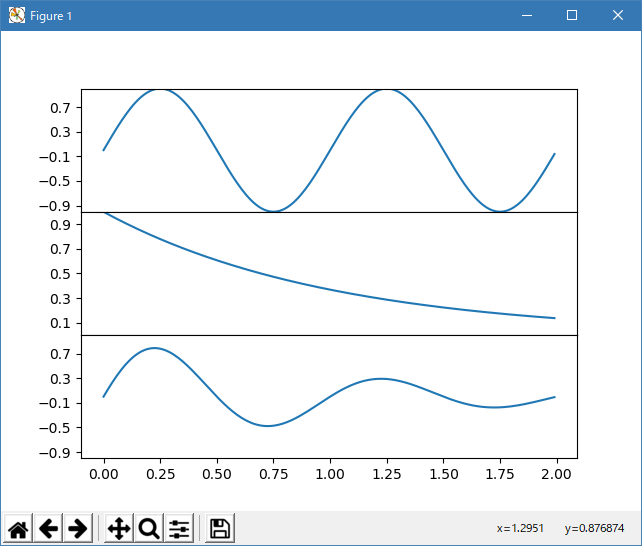Click the y=0.876874 cursor coordinate readout
This screenshot has width=642, height=546.
(594, 528)
